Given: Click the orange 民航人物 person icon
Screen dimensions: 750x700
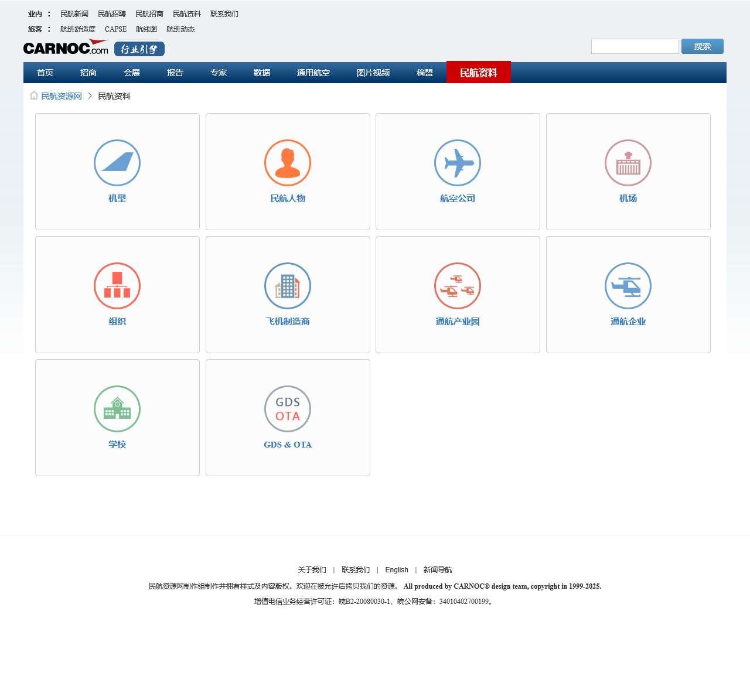Looking at the screenshot, I should 288,163.
